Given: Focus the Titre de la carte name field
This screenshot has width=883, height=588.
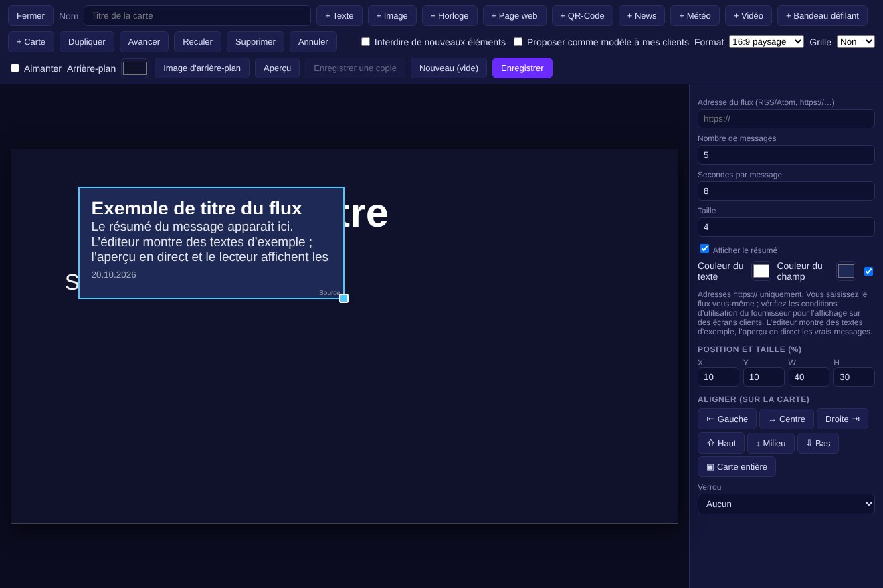Looking at the screenshot, I should tap(197, 15).
